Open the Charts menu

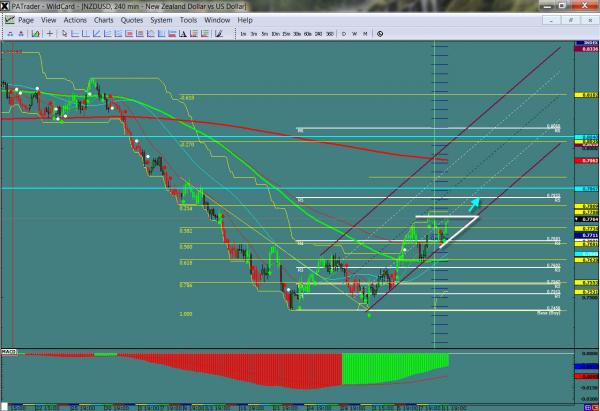pos(102,19)
